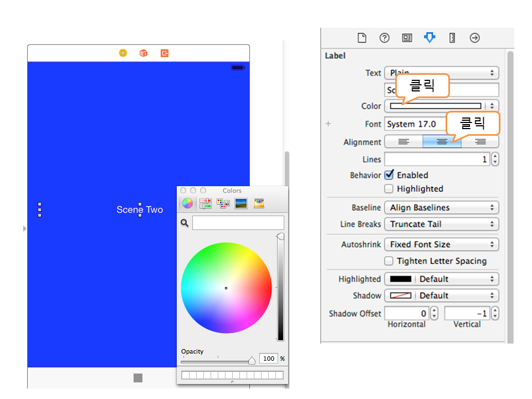The image size is (532, 399).
Task: Uncheck the Enabled behavior checkbox
Action: [x=389, y=175]
